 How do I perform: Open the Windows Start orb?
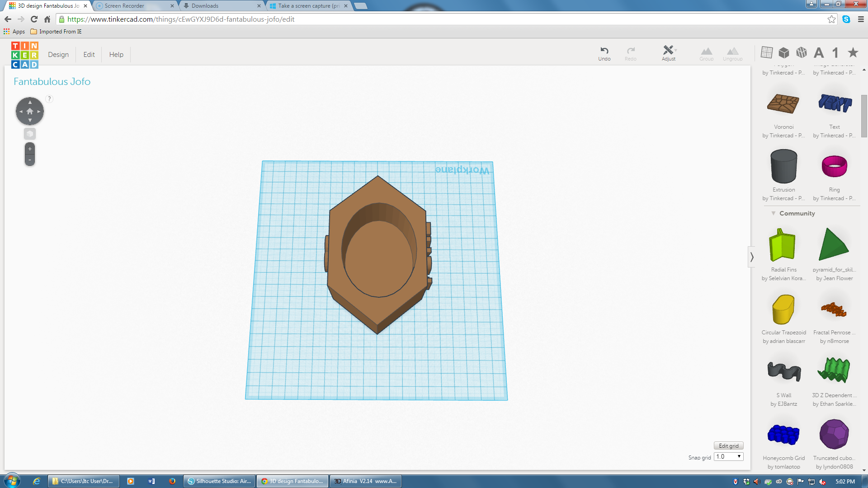12,481
